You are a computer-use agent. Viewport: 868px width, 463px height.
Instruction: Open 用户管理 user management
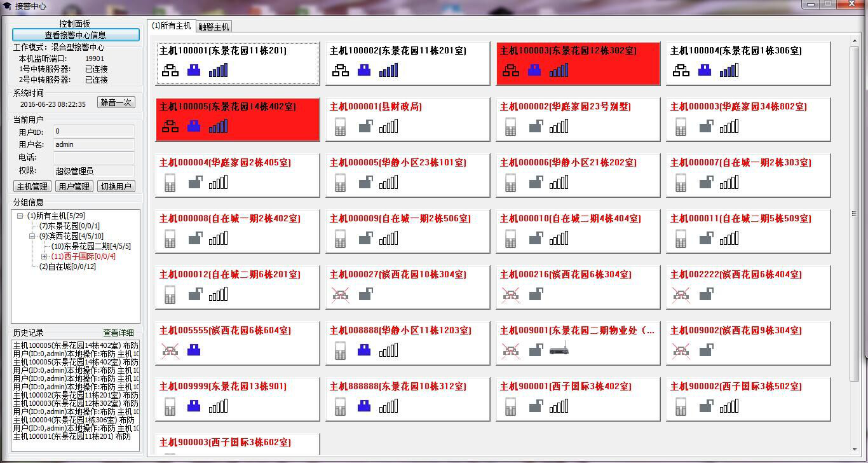[x=74, y=186]
